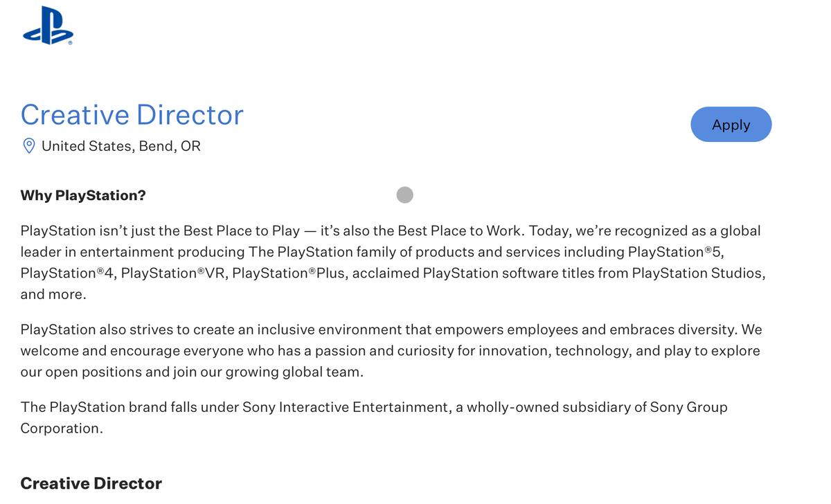Click the bold Creative Director section heading
This screenshot has width=831, height=504.
point(91,483)
